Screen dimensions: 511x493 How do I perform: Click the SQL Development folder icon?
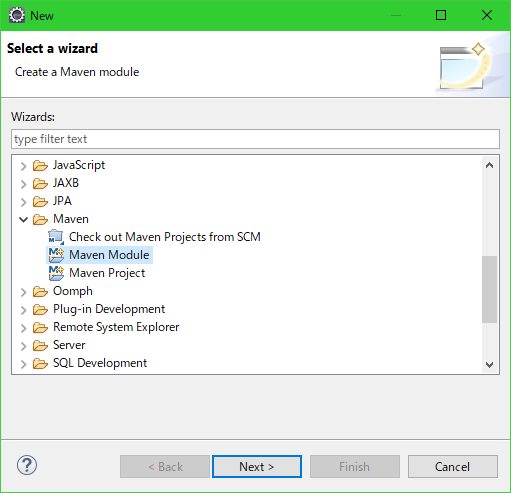40,363
